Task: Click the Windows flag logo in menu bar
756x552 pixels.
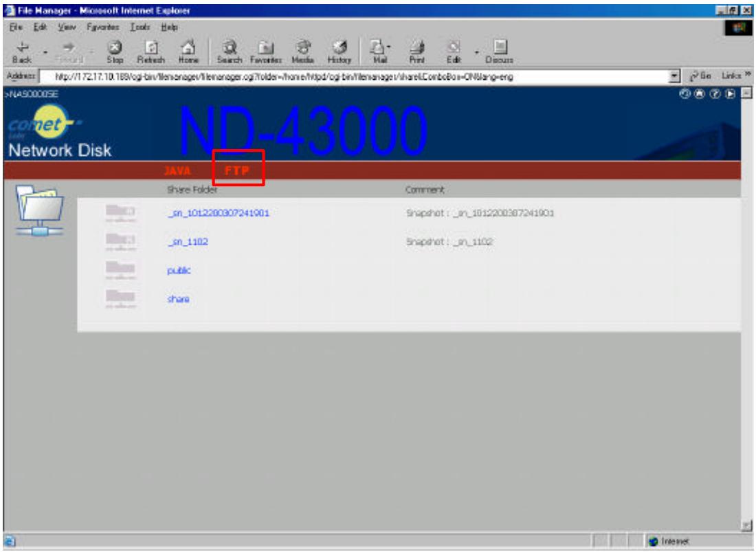Action: click(739, 27)
